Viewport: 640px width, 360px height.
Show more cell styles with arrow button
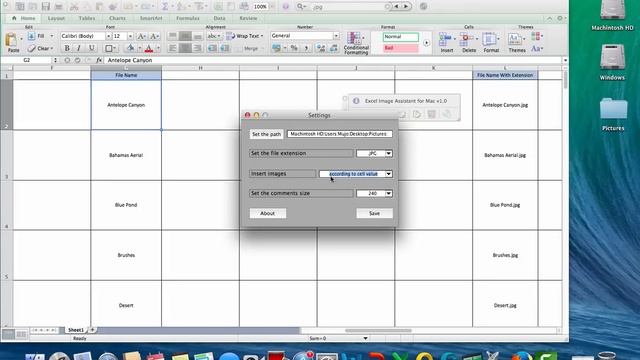click(x=427, y=42)
